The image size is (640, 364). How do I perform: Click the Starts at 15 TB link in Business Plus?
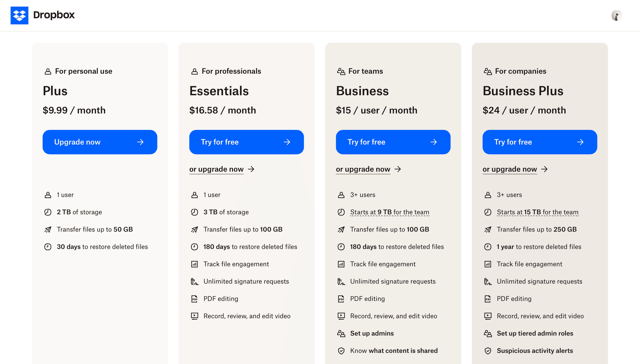coord(537,212)
